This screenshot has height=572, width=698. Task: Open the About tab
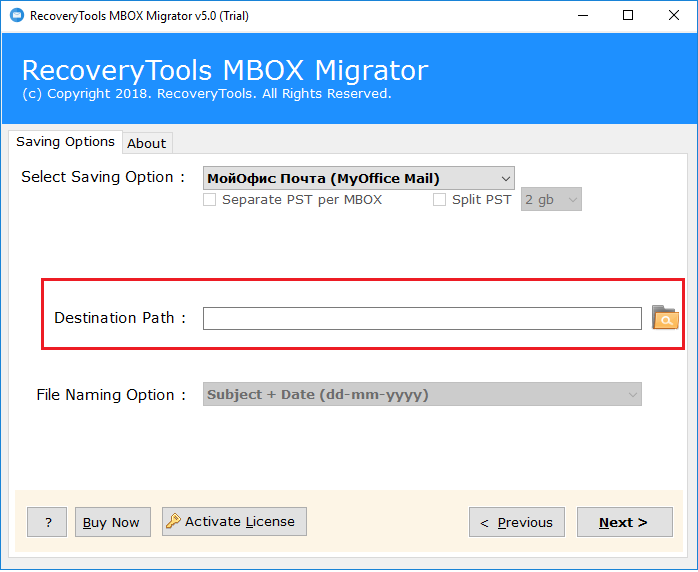click(147, 143)
